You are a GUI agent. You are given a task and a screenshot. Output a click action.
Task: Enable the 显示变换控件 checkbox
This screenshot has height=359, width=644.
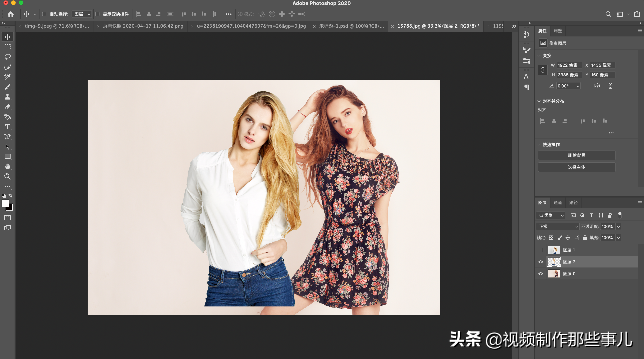[x=98, y=14]
